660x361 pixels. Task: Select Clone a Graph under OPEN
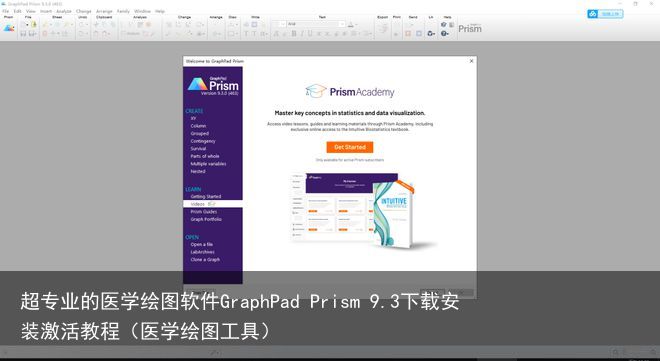pyautogui.click(x=205, y=260)
